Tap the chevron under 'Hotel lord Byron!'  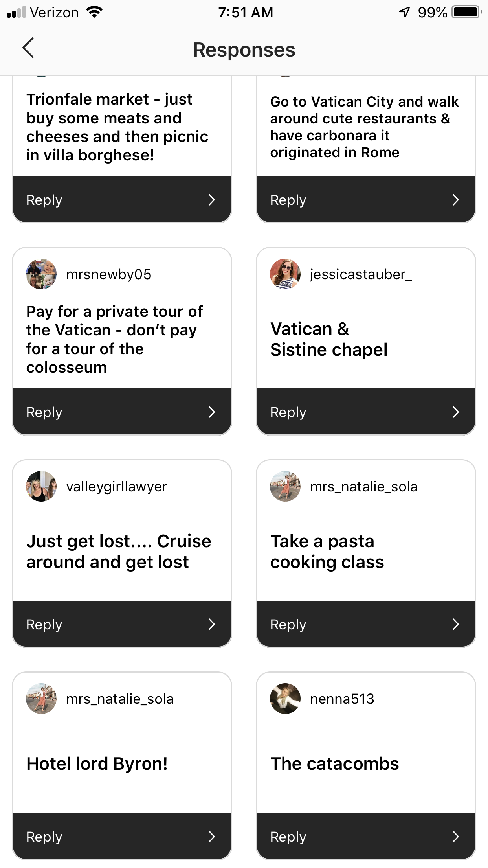(x=212, y=837)
